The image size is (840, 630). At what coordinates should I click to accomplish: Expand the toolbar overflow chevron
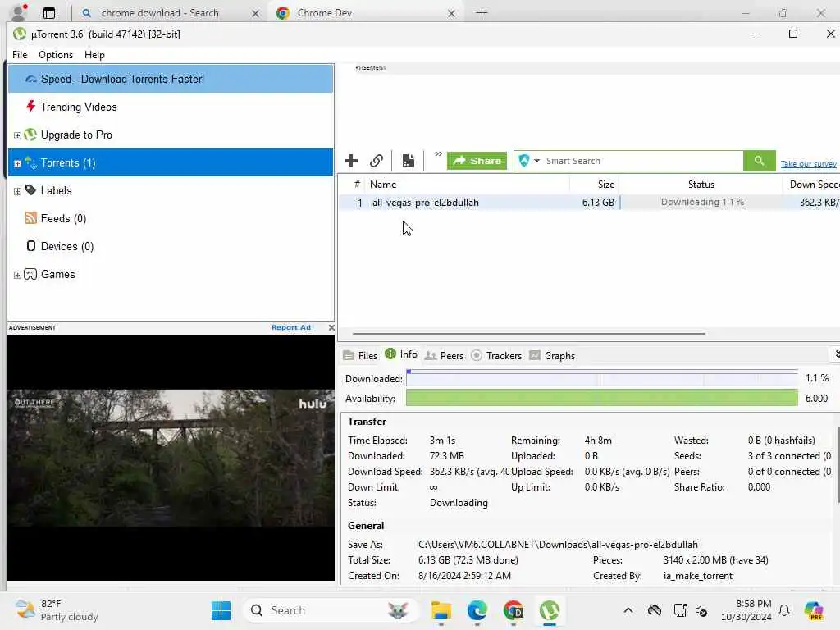click(438, 154)
